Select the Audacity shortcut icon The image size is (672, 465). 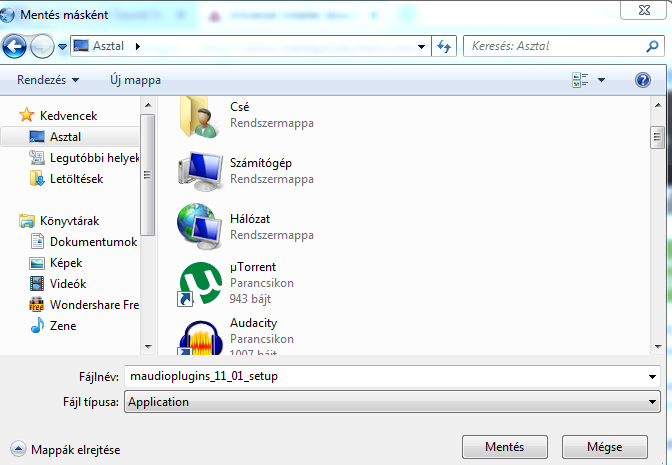coord(201,337)
